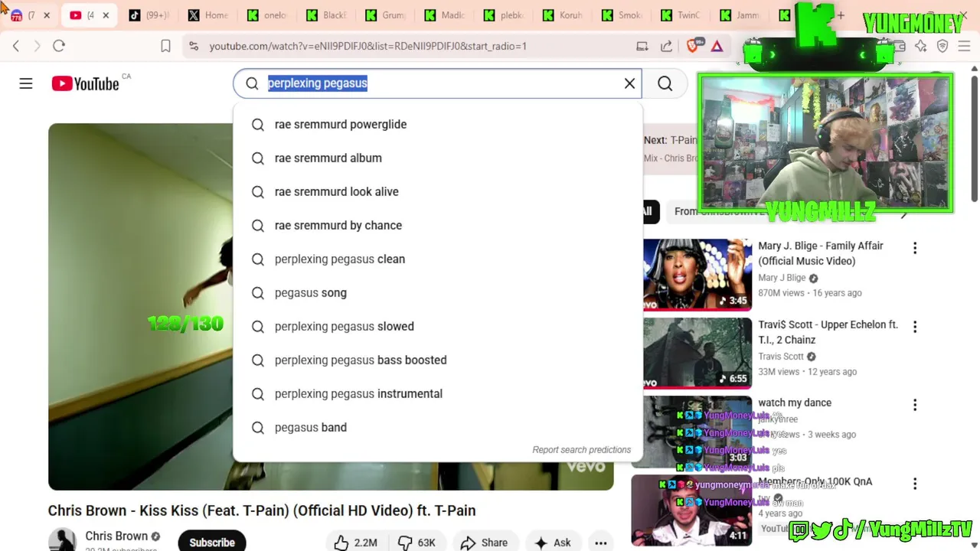Click the Mary J Blige channel name
This screenshot has width=980, height=551.
click(x=782, y=278)
